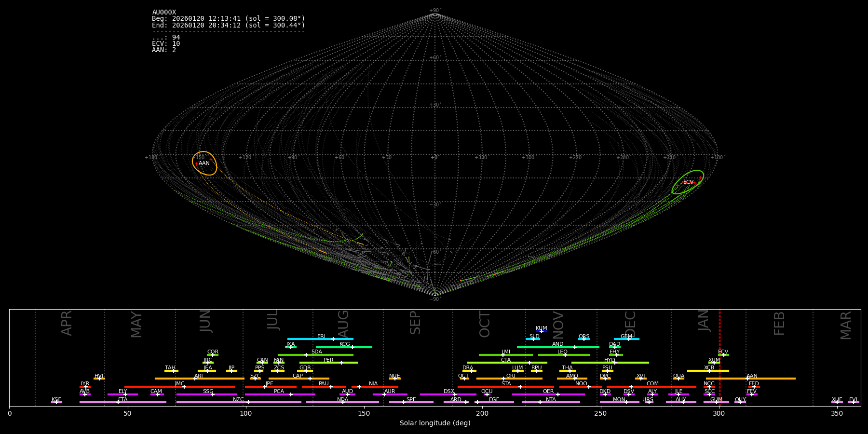Click the orange AAN radiant ellipse on sky map
Screen dimensions: 868x434
(204, 163)
